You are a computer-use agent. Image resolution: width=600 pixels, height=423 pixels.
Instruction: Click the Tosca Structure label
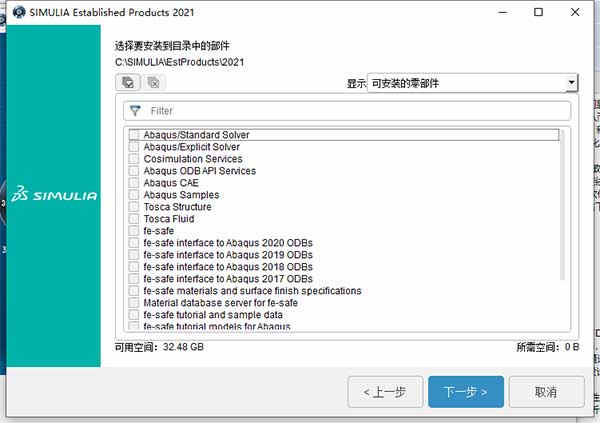tap(178, 207)
